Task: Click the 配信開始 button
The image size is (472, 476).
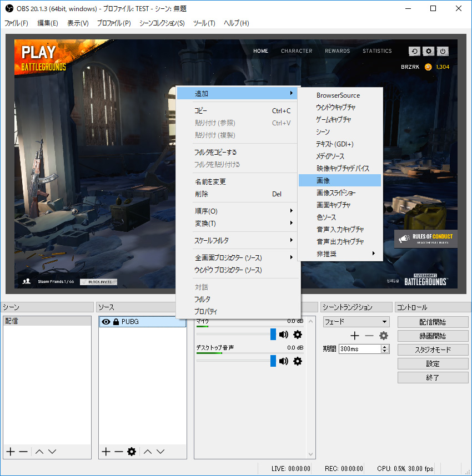Action: coord(433,322)
